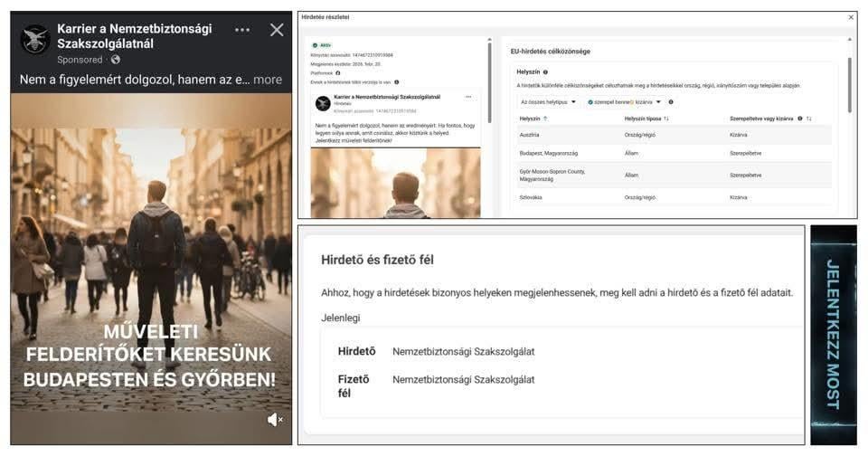
Task: Open the 'szerepel benne / kizárva' filter dropdown
Action: (625, 101)
